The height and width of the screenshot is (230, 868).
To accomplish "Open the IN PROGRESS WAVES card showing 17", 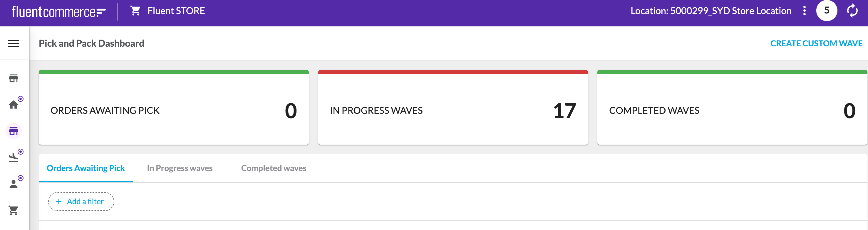I will 453,110.
